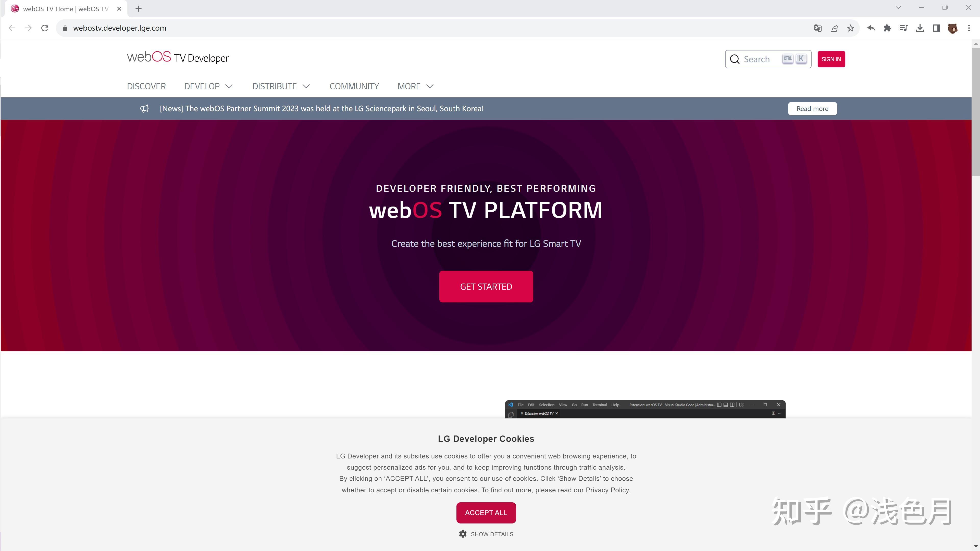The width and height of the screenshot is (980, 551).
Task: Reload the page with refresh icon
Action: pyautogui.click(x=45, y=28)
